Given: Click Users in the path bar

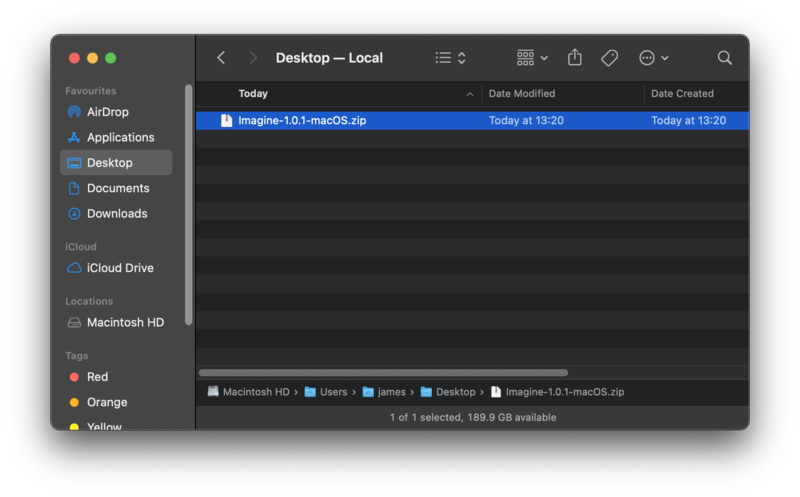Looking at the screenshot, I should (x=326, y=392).
